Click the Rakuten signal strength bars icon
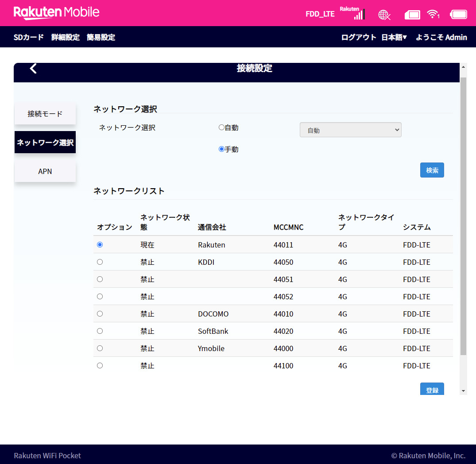This screenshot has width=476, height=464. [359, 14]
